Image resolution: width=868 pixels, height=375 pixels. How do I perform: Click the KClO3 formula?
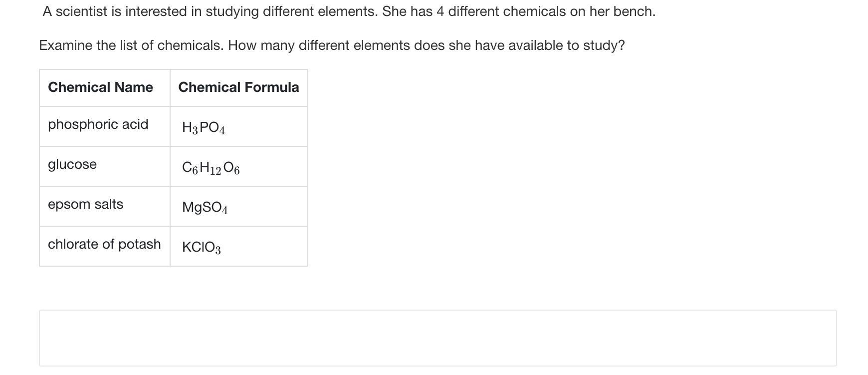(x=201, y=247)
